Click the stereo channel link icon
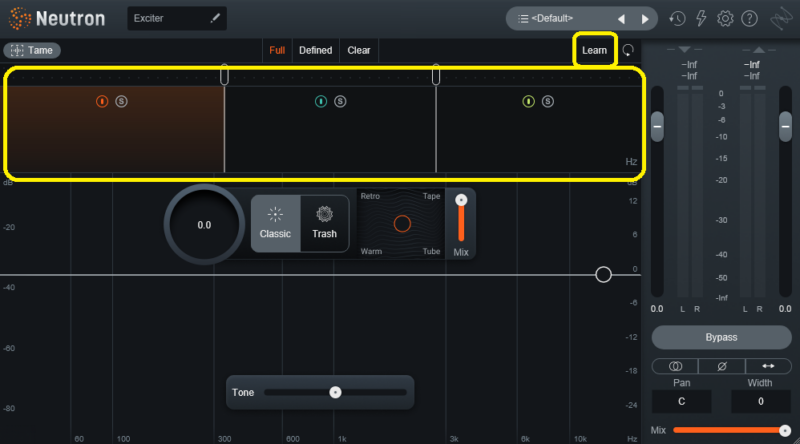800x444 pixels. 675,366
